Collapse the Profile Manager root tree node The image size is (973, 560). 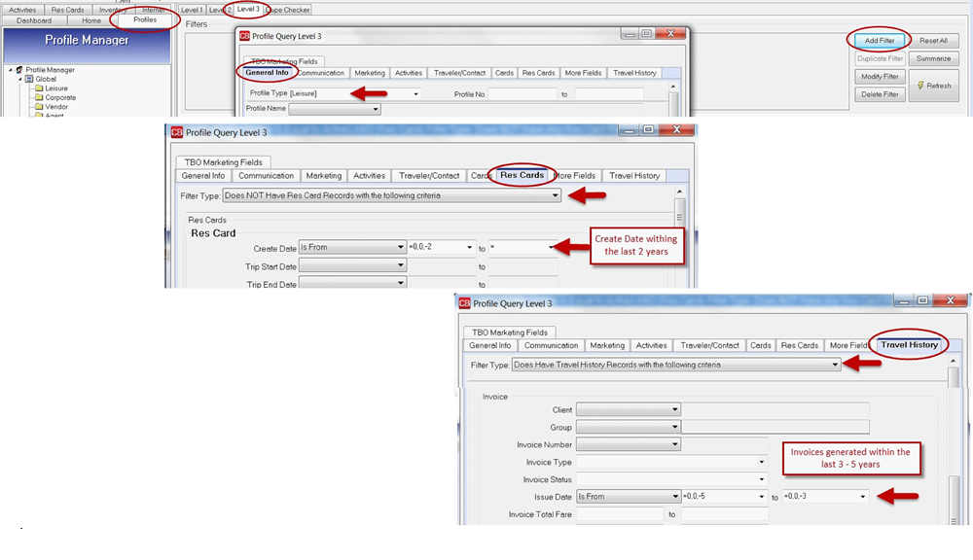pyautogui.click(x=11, y=70)
